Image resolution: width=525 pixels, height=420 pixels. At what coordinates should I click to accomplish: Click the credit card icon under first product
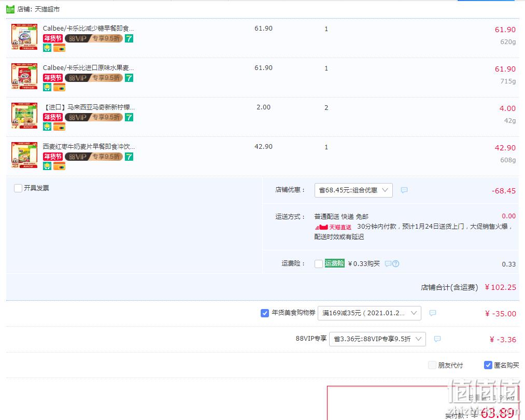coord(59,48)
